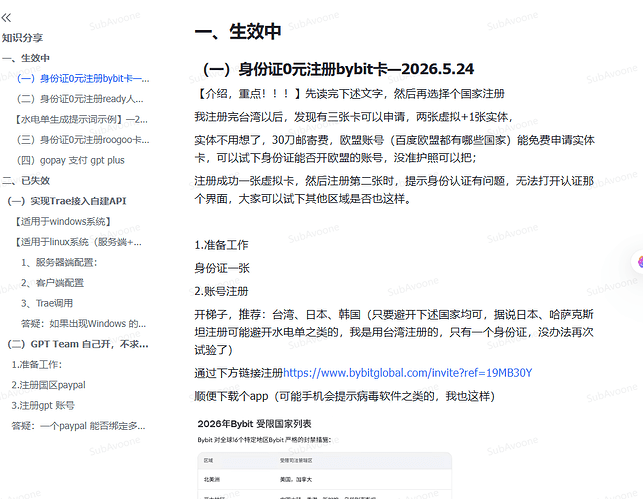Jump to 二、已失效 section in outline
This screenshot has height=499, width=643.
26,180
